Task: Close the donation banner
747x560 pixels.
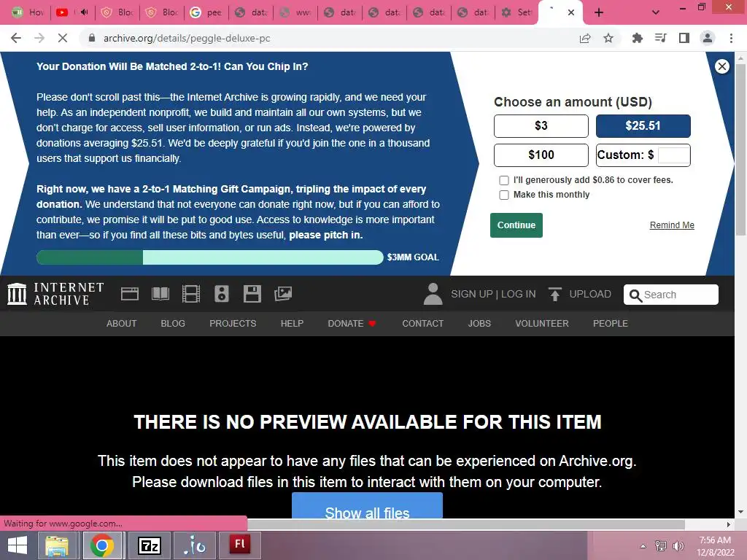Action: click(x=721, y=66)
